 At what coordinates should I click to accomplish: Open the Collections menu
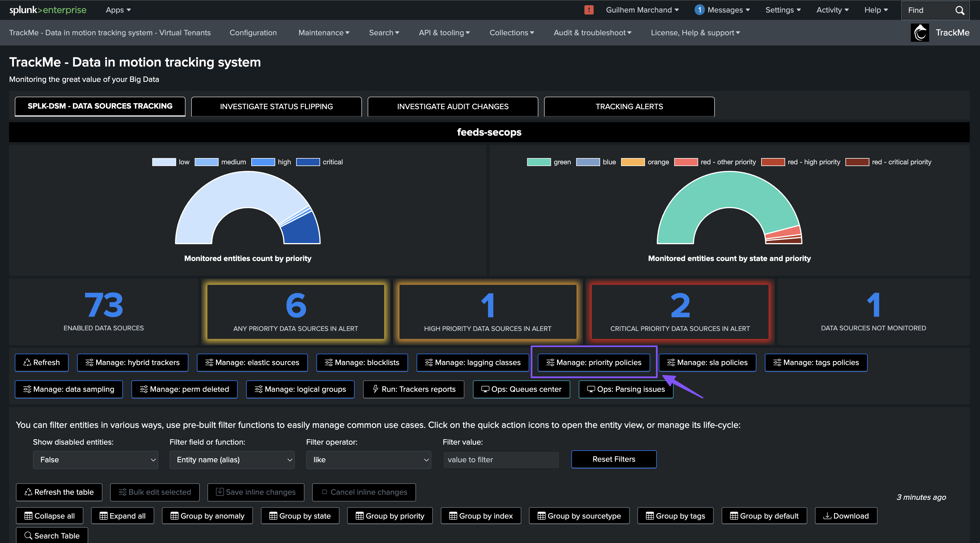[512, 33]
